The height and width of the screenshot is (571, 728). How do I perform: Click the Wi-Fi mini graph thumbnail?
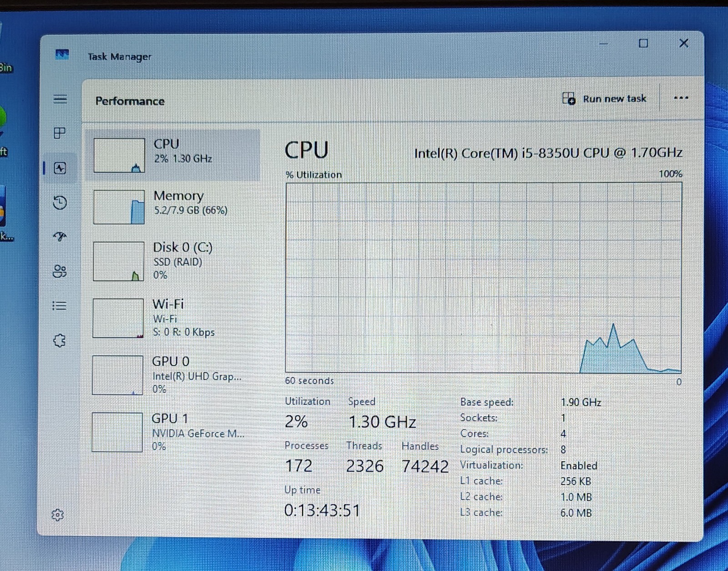point(118,318)
